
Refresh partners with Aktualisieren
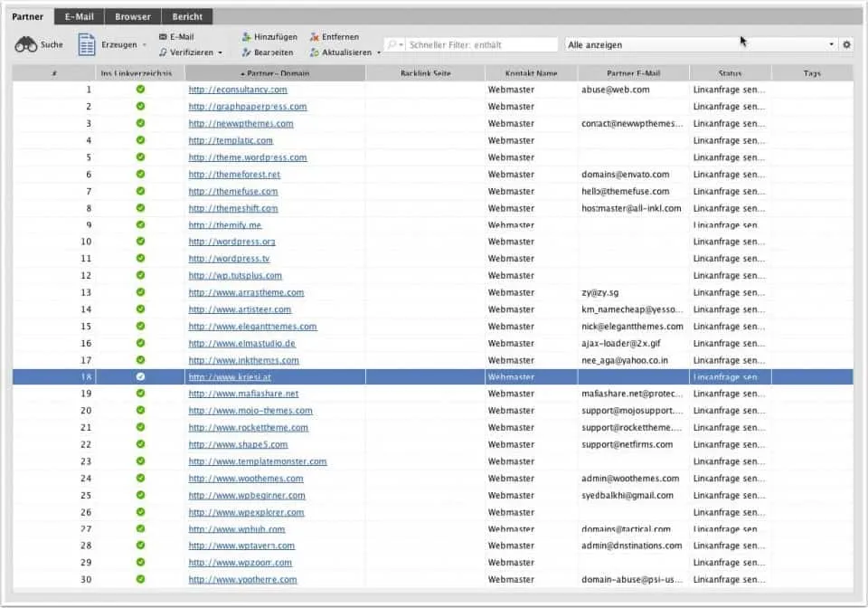click(346, 52)
